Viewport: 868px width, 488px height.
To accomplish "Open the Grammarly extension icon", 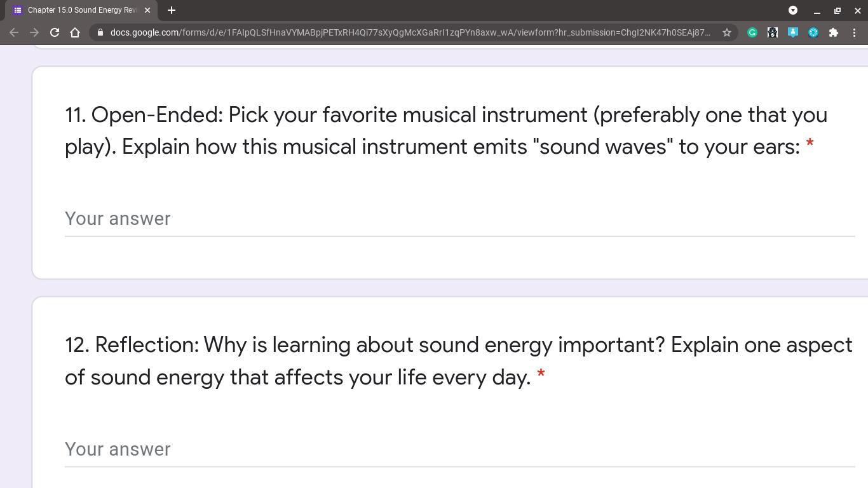I will click(x=752, y=32).
